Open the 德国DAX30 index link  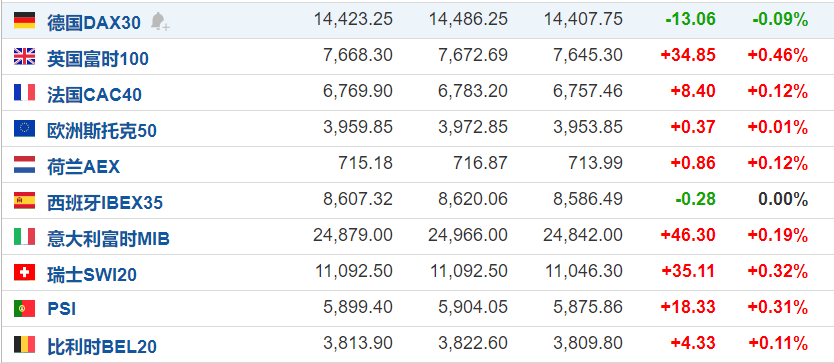94,22
